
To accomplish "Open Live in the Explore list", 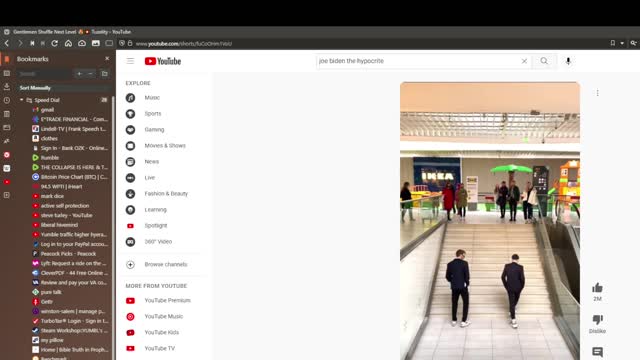I will [149, 178].
